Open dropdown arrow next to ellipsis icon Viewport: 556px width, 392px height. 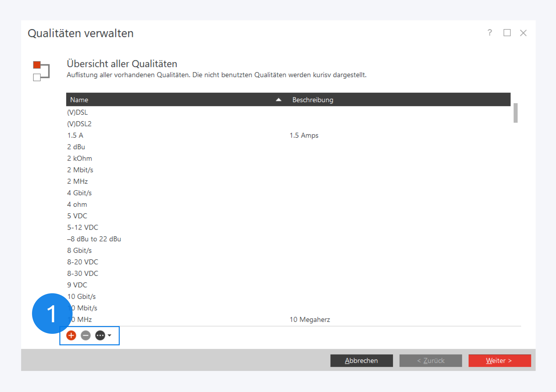click(x=110, y=335)
